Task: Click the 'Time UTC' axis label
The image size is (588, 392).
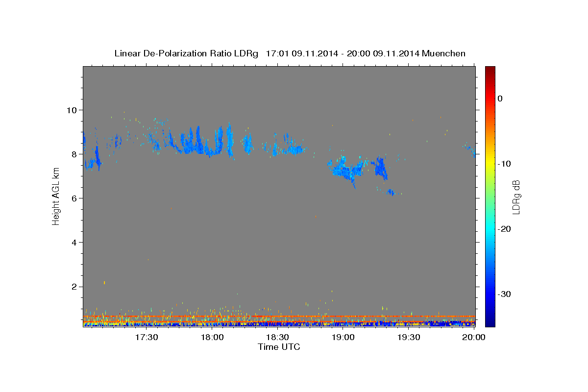Action: (x=279, y=347)
